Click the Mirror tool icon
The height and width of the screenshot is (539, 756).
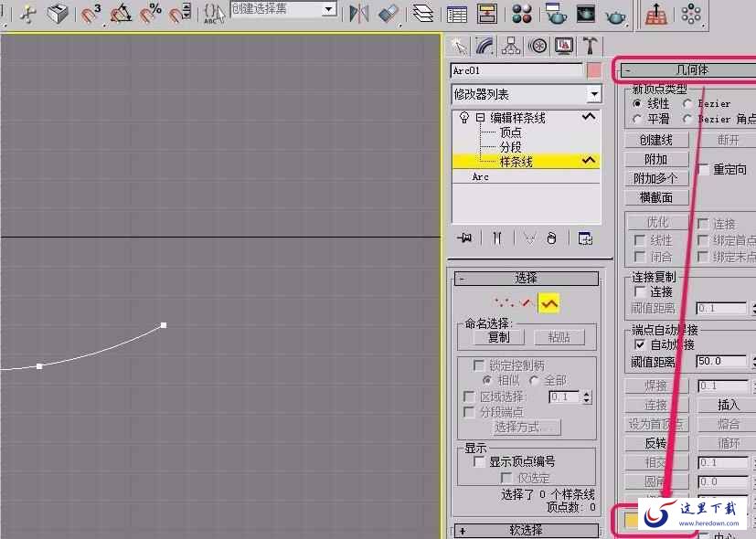359,14
